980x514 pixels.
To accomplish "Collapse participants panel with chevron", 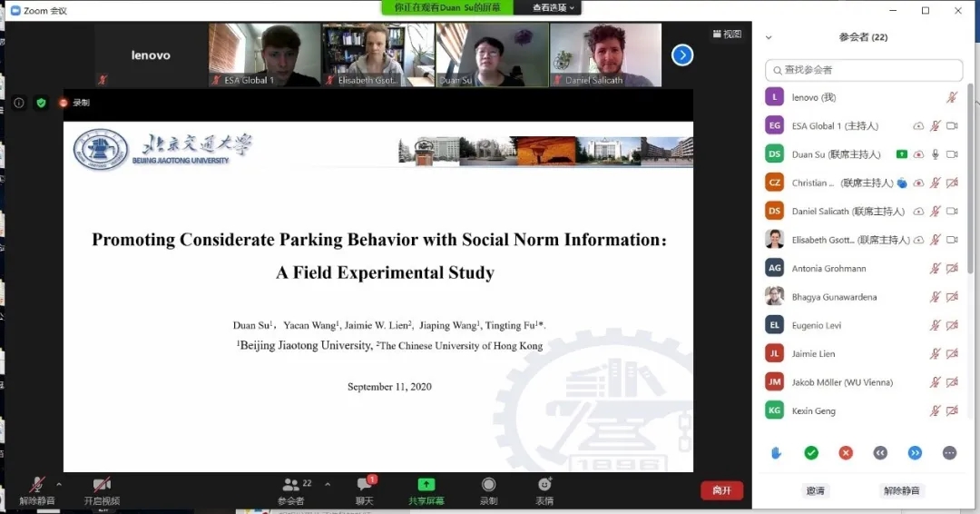I will pos(769,37).
